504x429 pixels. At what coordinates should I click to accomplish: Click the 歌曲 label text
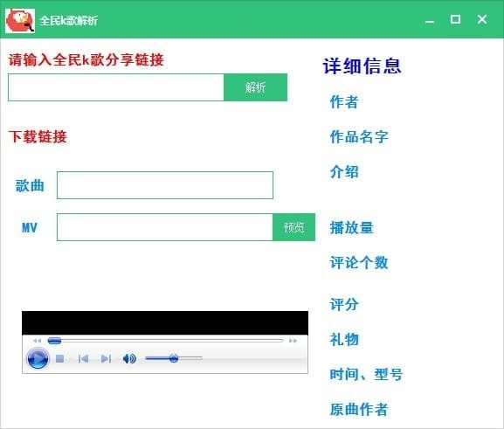click(30, 185)
